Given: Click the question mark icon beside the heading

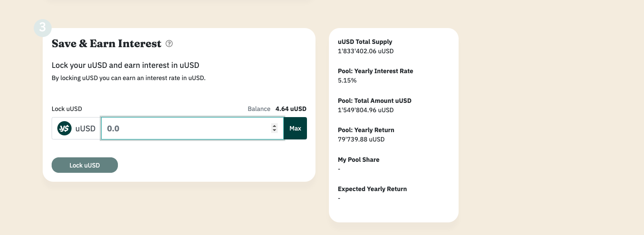Looking at the screenshot, I should pyautogui.click(x=170, y=44).
